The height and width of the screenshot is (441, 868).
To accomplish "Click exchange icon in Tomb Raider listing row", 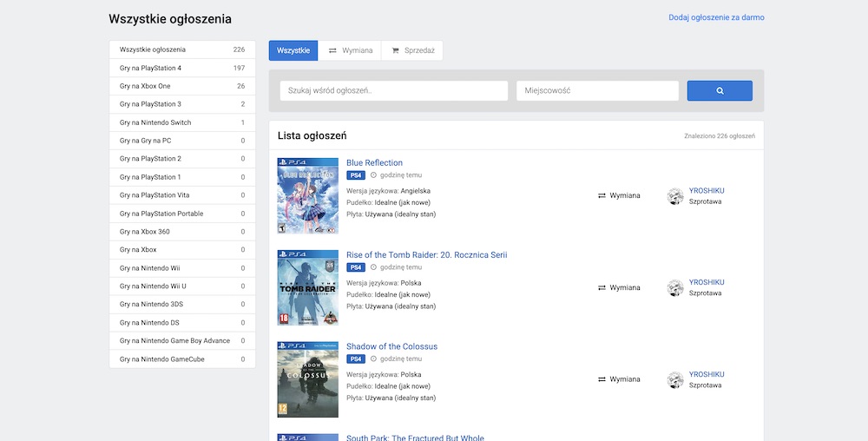I will [x=602, y=287].
